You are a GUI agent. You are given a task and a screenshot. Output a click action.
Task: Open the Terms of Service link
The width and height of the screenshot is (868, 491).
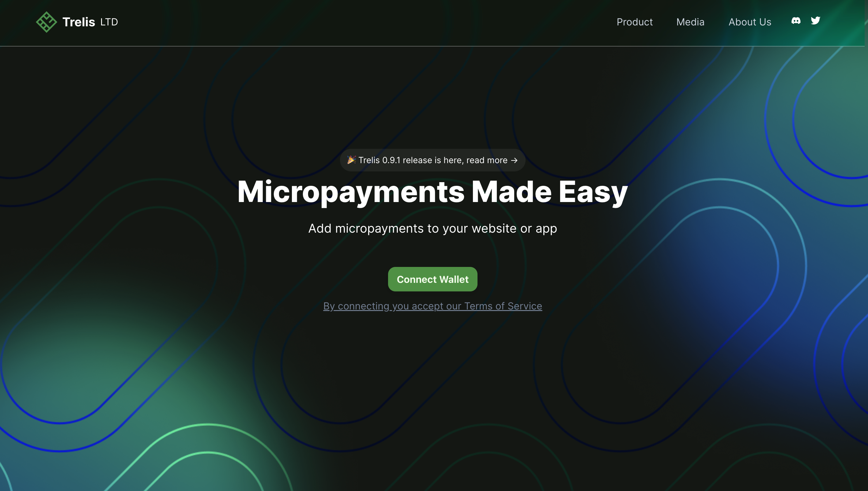432,306
